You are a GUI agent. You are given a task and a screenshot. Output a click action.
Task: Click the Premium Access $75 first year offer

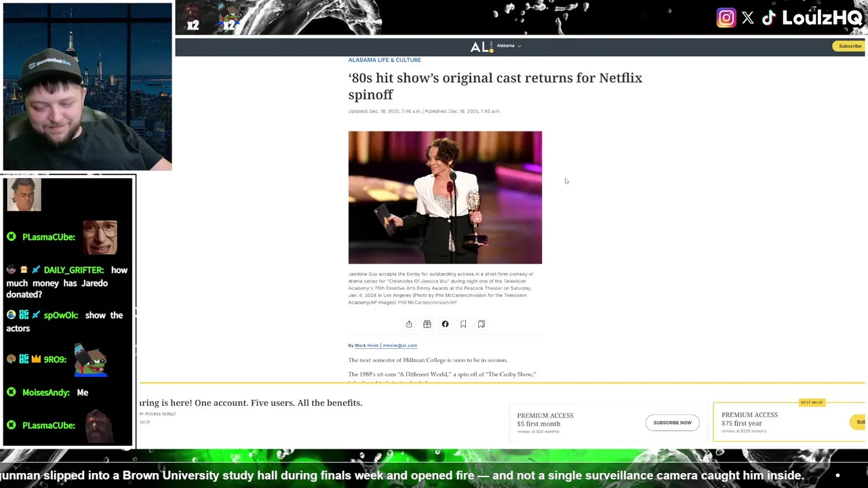tap(789, 422)
